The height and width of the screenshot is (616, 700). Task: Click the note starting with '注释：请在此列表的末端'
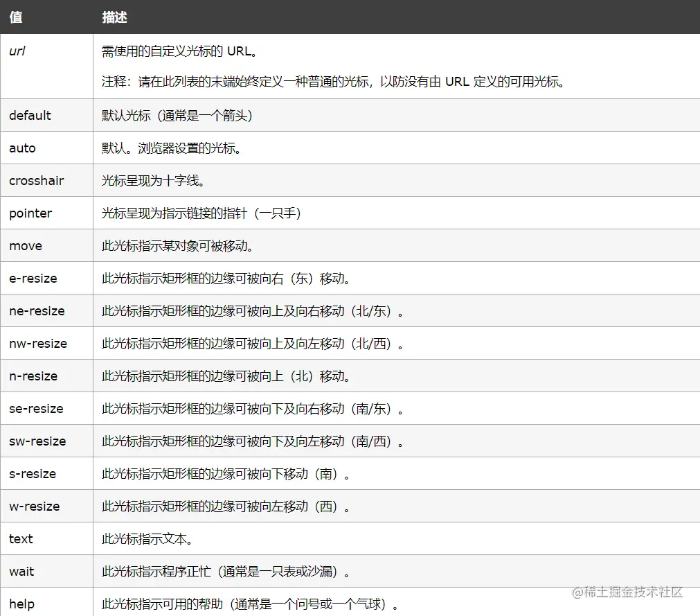pyautogui.click(x=334, y=82)
